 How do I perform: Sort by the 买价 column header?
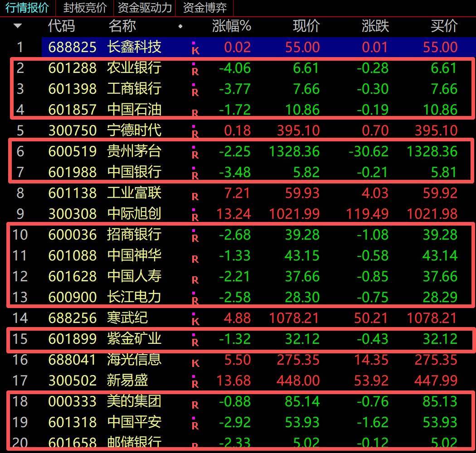tap(444, 26)
